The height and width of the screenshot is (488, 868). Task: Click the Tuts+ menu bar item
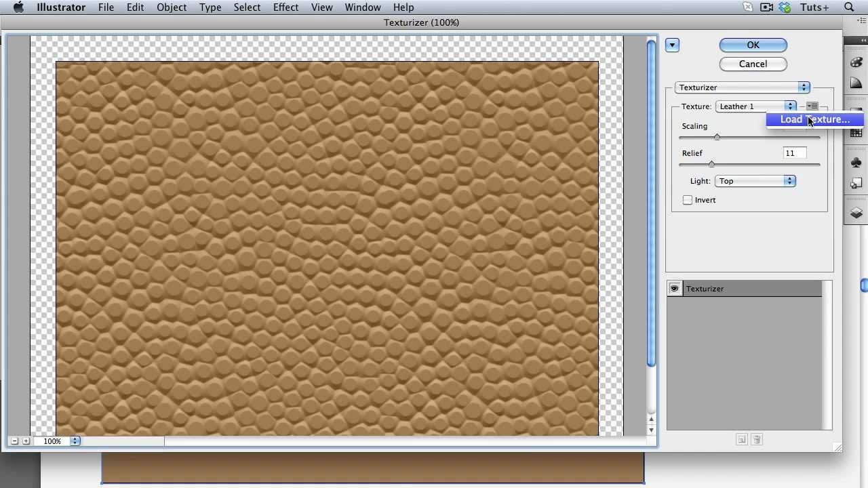[x=816, y=7]
